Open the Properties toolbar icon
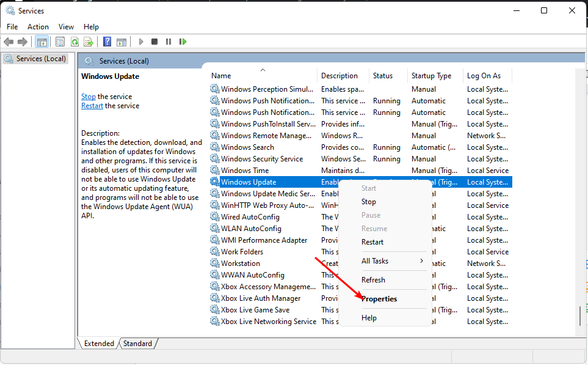Viewport: 588px width, 365px height. click(59, 41)
